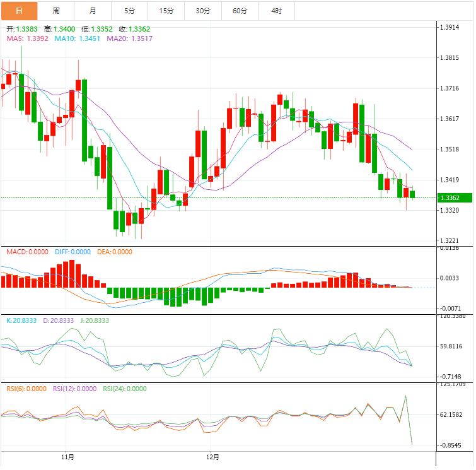The height and width of the screenshot is (470, 476).
Task: Switch to the 4时 timeframe tab
Action: 277,11
